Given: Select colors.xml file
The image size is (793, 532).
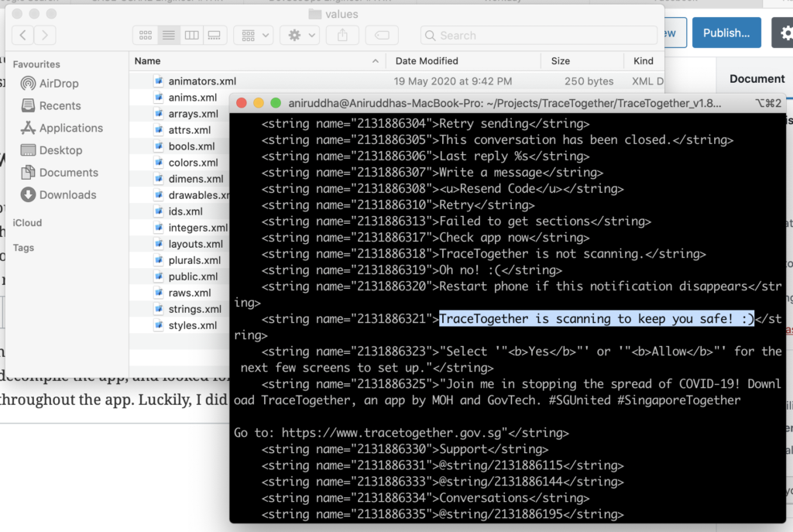Looking at the screenshot, I should pyautogui.click(x=193, y=163).
